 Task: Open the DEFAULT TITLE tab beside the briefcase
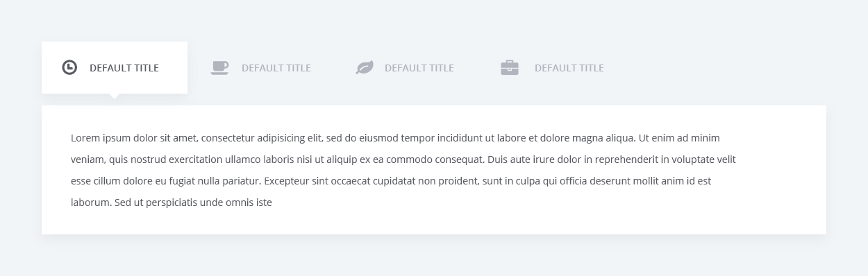(x=569, y=68)
